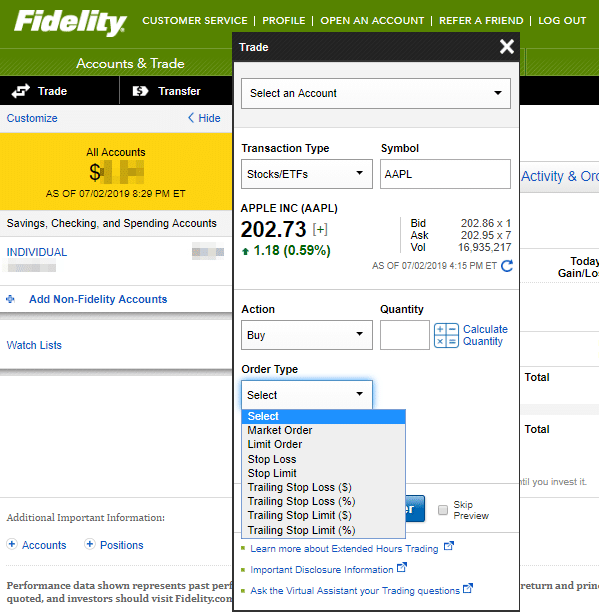Viewport: 599px width, 616px height.
Task: Click APPLE INC (AAPL) heading
Action: 289,208
